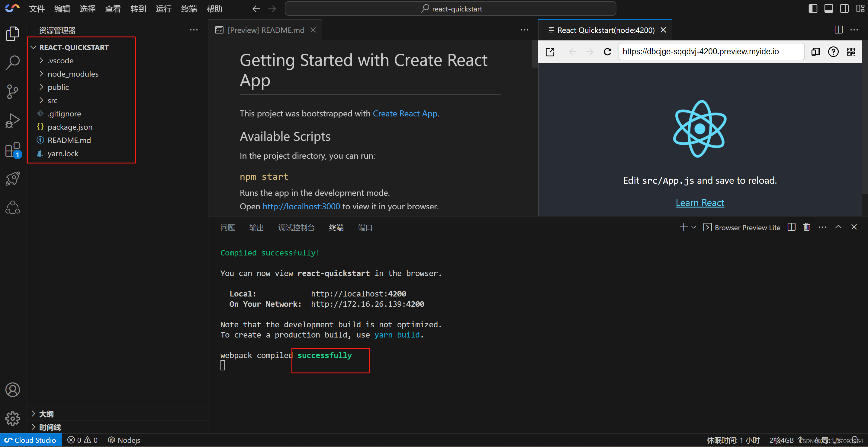
Task: Toggle the bottom panel visibility
Action: click(x=828, y=8)
